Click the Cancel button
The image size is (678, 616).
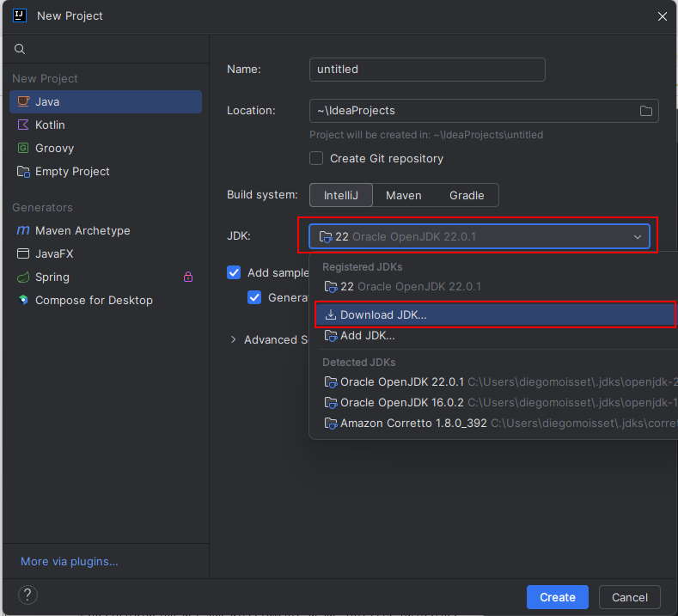coord(630,597)
